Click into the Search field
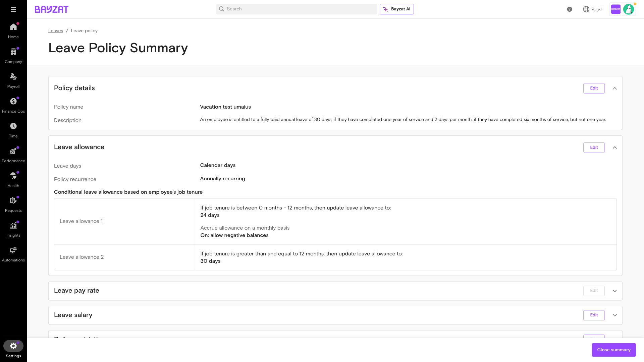Screen dimensions: 644x362 297,9
